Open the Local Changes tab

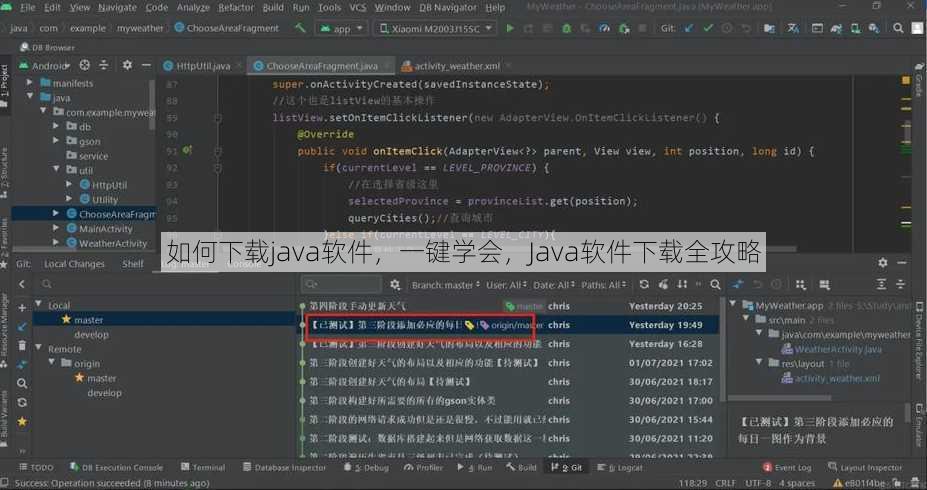pyautogui.click(x=74, y=264)
